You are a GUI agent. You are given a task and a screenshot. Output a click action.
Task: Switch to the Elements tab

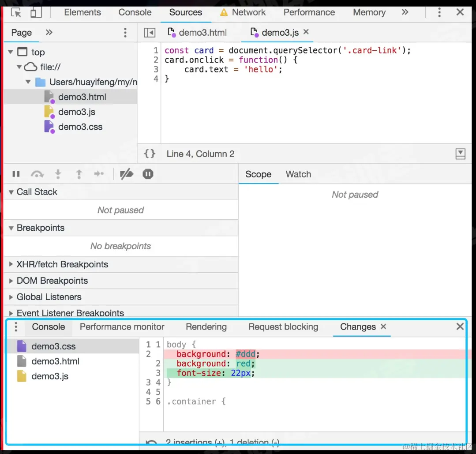pos(82,12)
